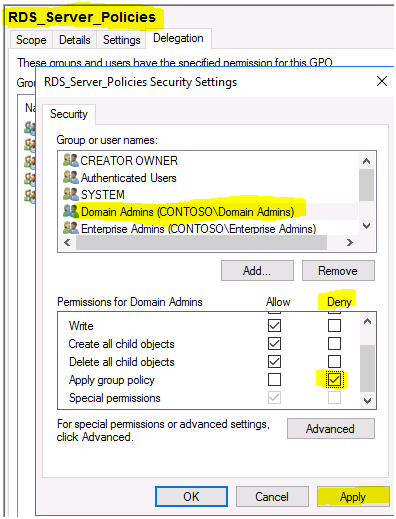Check Allow for Apply group policy
Viewport: 396px width, 519px height.
(x=274, y=379)
